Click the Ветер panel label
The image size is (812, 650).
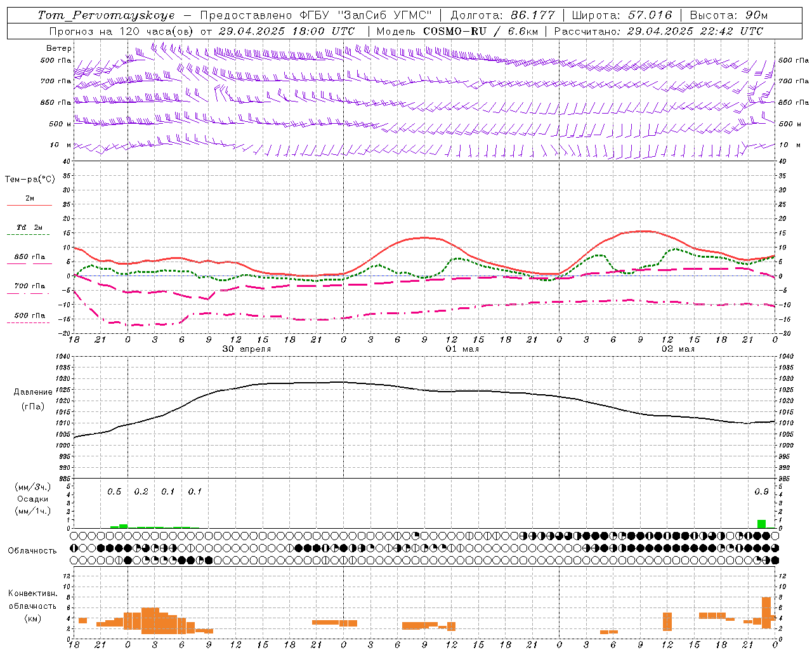pos(59,48)
